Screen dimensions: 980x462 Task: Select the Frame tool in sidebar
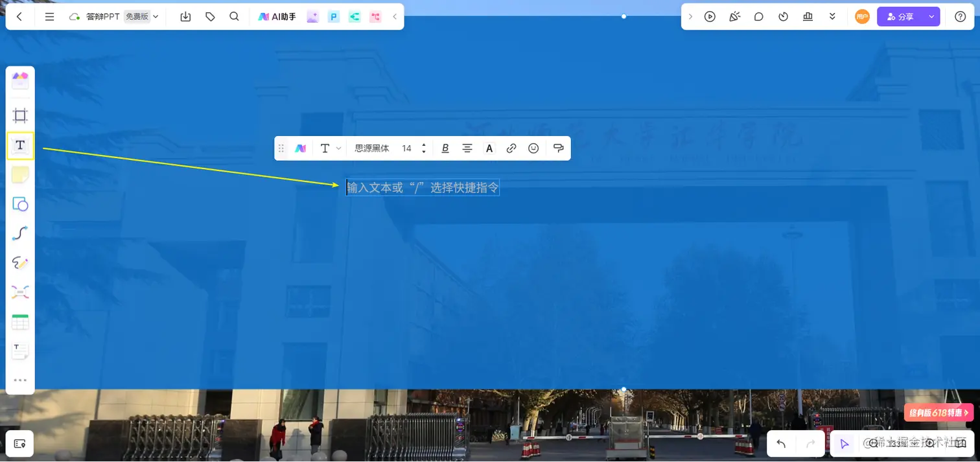click(20, 116)
